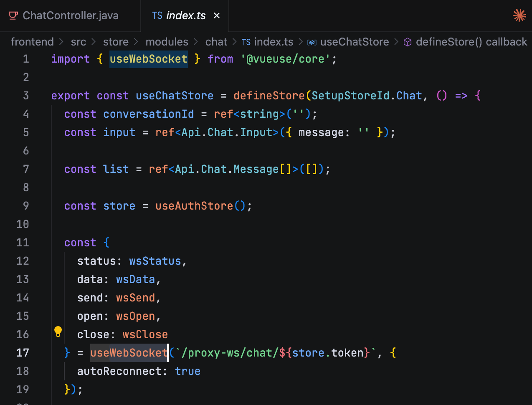Click useAuthStore on line 9
The image size is (532, 405).
click(x=194, y=206)
